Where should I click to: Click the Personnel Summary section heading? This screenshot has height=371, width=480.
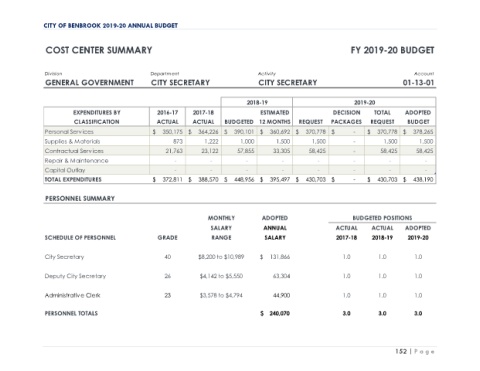(80, 198)
